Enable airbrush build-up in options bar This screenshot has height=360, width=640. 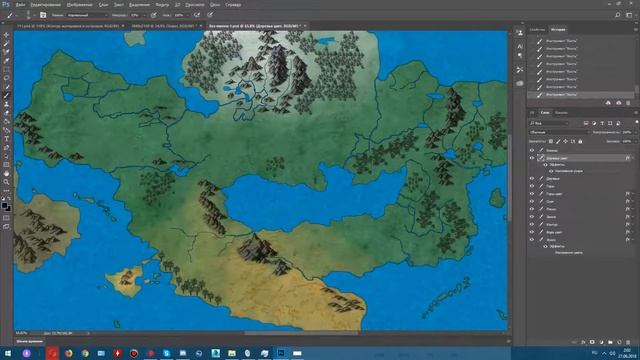197,15
